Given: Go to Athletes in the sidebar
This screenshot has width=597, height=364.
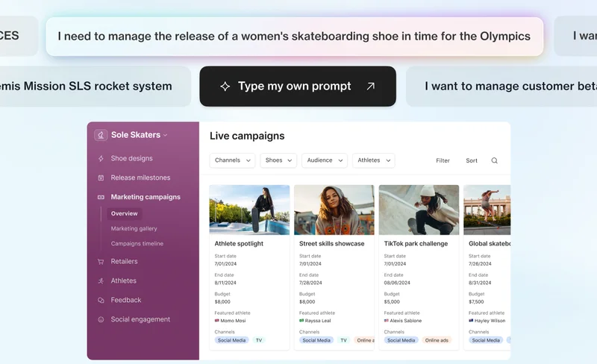Looking at the screenshot, I should click(123, 281).
